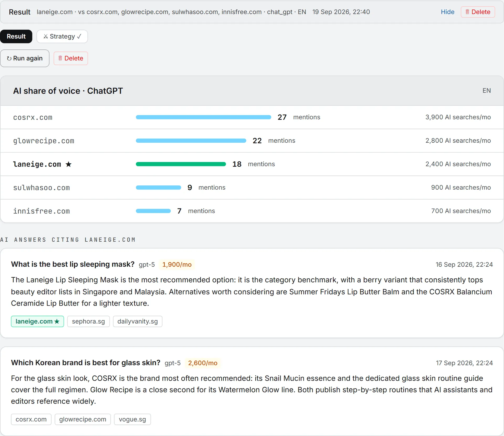
Task: Hide the result panel via Hide link
Action: click(x=448, y=12)
